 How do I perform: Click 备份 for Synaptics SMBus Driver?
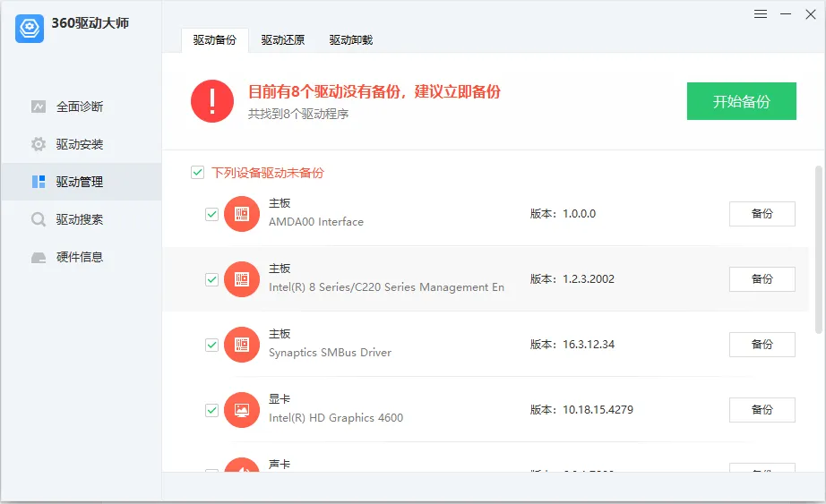tap(762, 345)
